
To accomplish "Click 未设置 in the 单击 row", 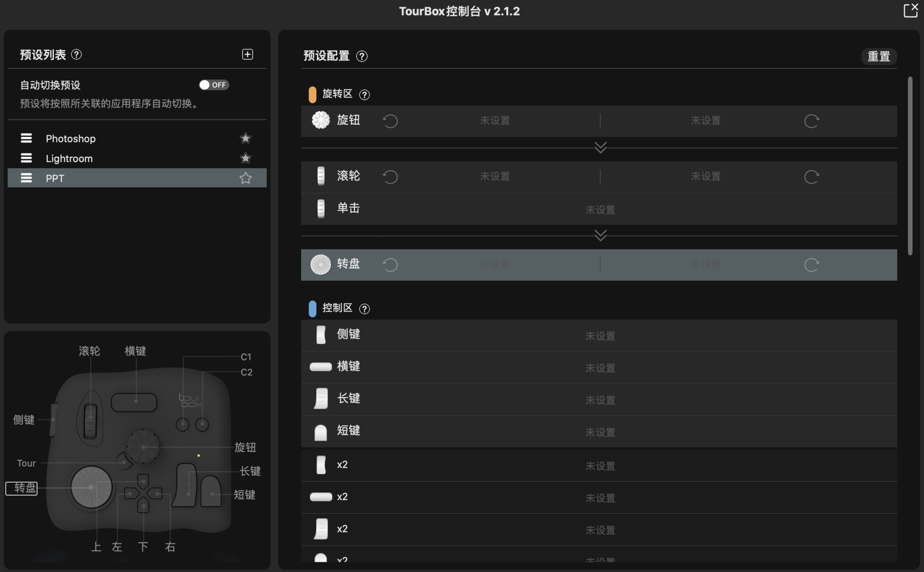I will (x=600, y=210).
